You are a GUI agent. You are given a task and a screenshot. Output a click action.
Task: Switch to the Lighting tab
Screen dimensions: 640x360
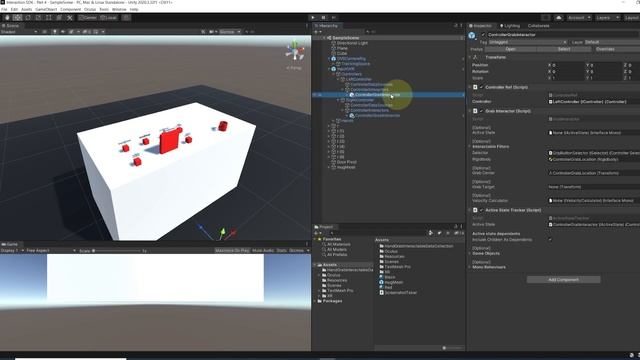pyautogui.click(x=510, y=26)
